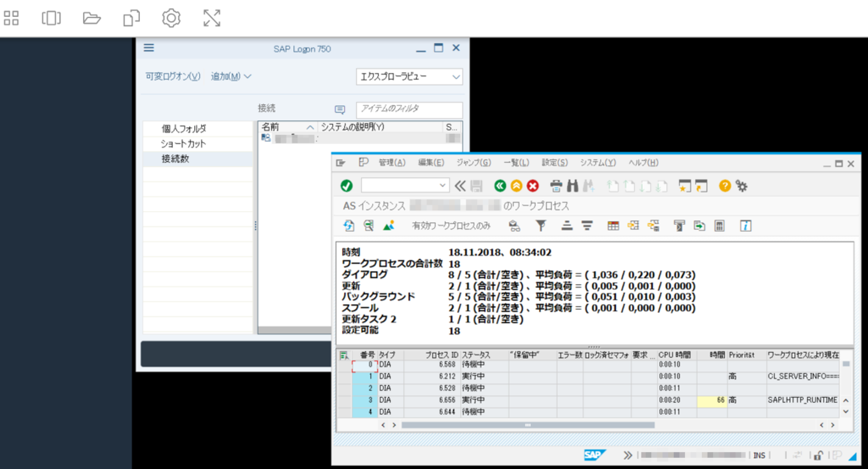Click the table scroll down arrow
Image resolution: width=868 pixels, height=469 pixels.
(x=846, y=411)
